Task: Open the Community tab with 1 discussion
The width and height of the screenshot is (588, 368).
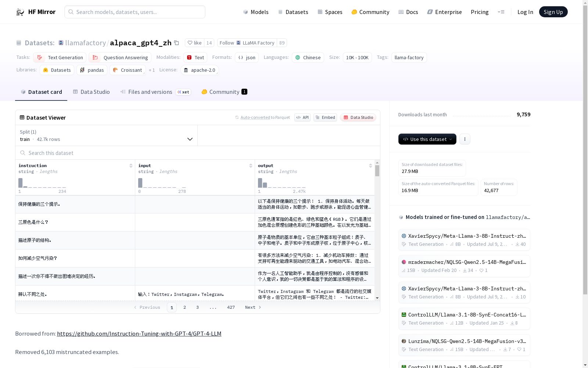Action: click(224, 92)
